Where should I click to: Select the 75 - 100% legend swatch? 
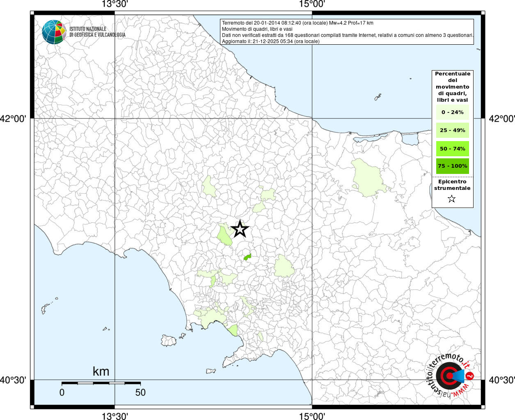click(453, 166)
